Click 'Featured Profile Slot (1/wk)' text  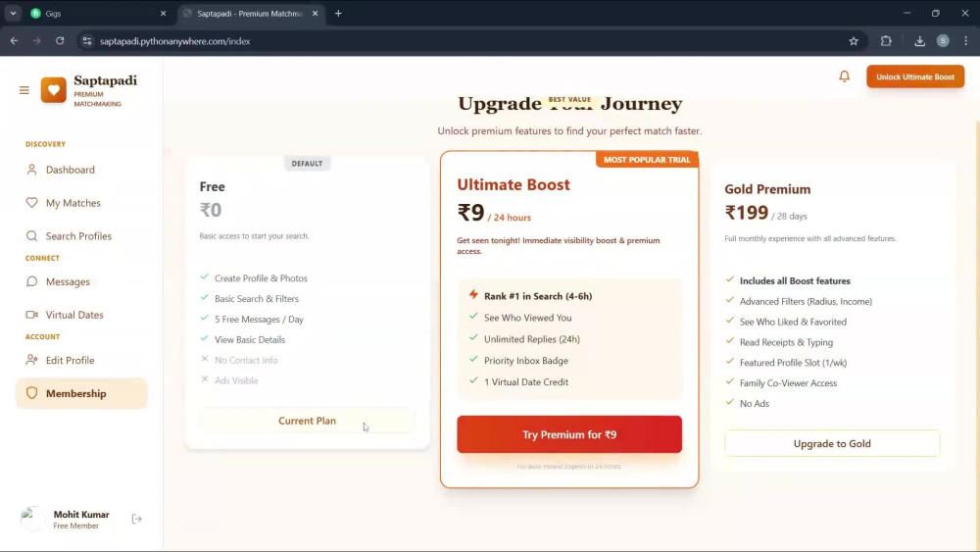coord(793,363)
